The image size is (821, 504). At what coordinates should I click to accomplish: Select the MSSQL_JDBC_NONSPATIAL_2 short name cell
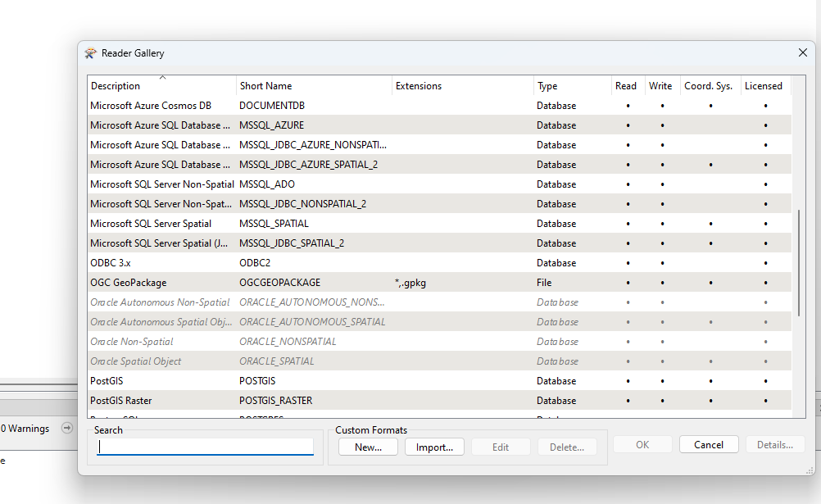[302, 204]
